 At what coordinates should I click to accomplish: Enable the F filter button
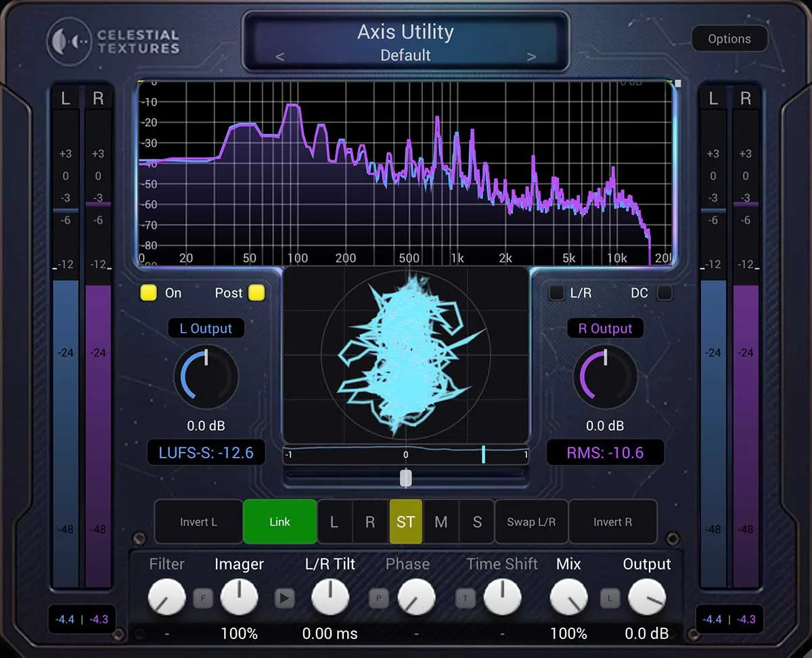(203, 598)
